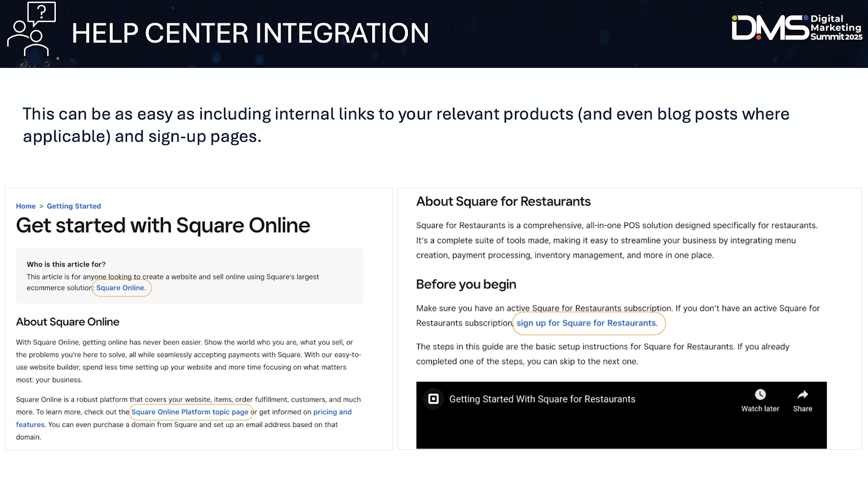868x487 pixels.
Task: Click paragraph starting The steps in this guide
Action: (603, 354)
